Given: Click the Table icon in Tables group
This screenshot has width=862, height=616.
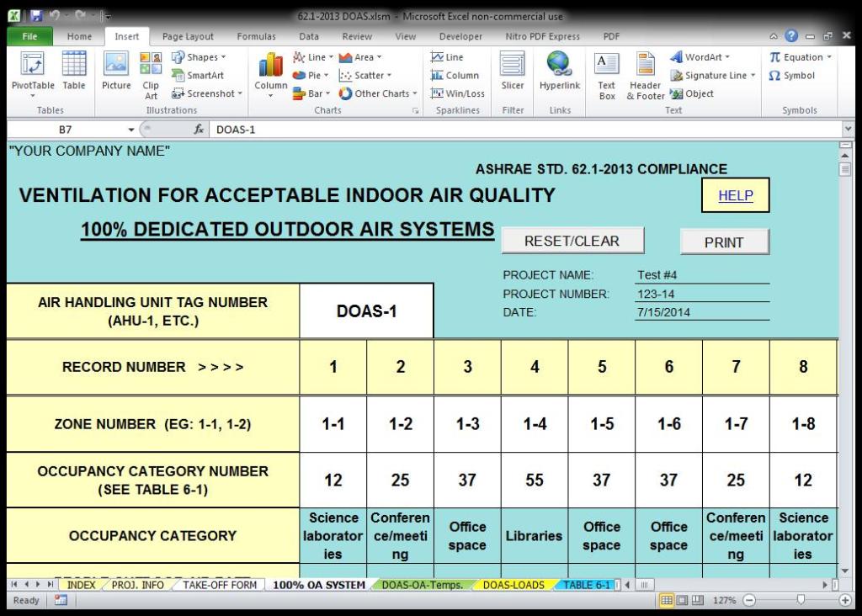Looking at the screenshot, I should click(74, 72).
